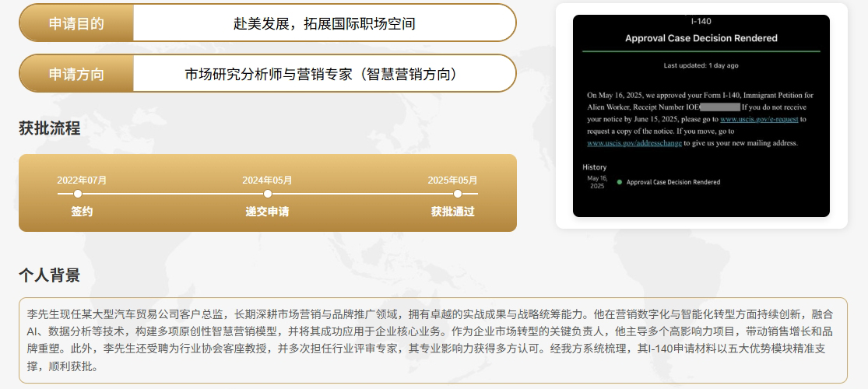Viewport: 868px width, 389px height.
Task: Click the green progress bar under title
Action: (x=701, y=51)
